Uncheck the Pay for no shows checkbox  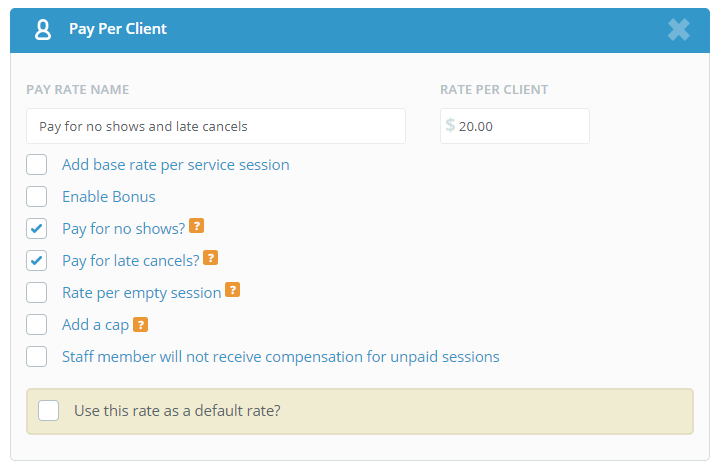[37, 229]
